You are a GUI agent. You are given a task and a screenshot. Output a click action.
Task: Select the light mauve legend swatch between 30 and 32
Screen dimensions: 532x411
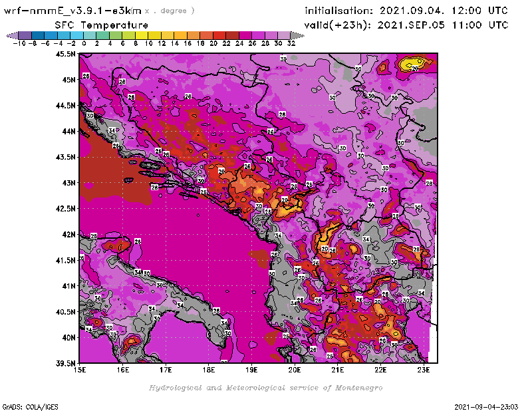click(284, 35)
